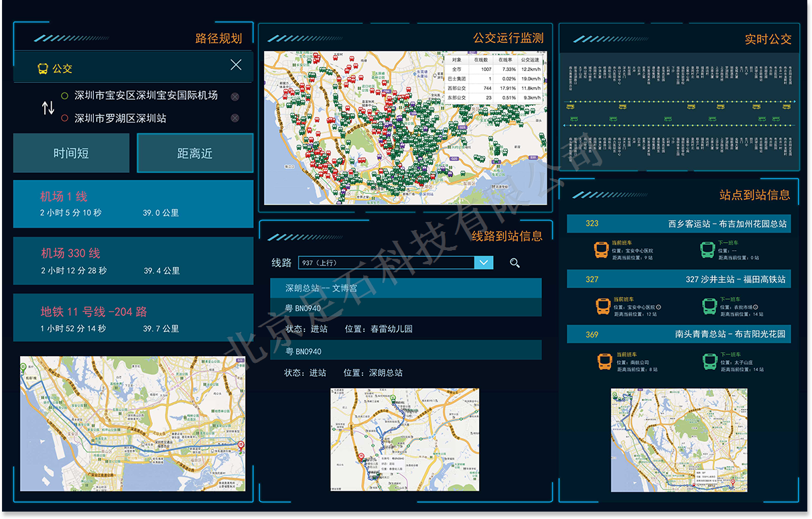
Task: Open the route planning map thumbnail
Action: click(133, 424)
